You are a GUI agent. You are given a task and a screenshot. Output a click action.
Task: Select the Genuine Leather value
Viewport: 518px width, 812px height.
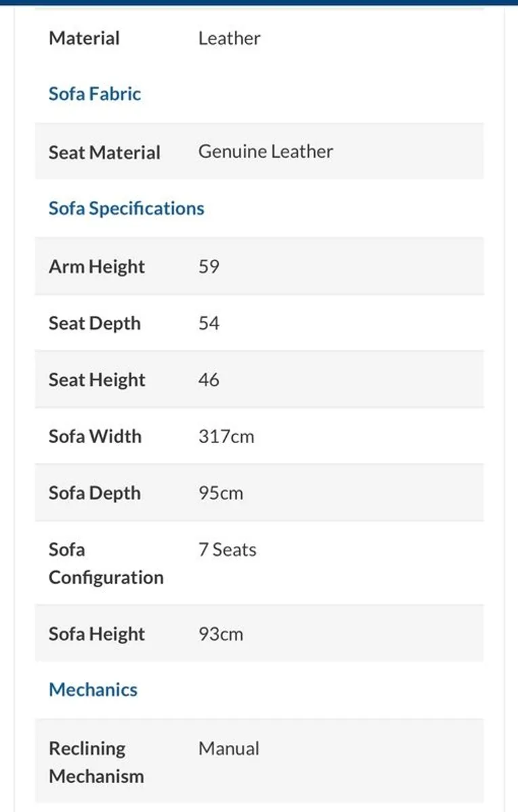[265, 152]
